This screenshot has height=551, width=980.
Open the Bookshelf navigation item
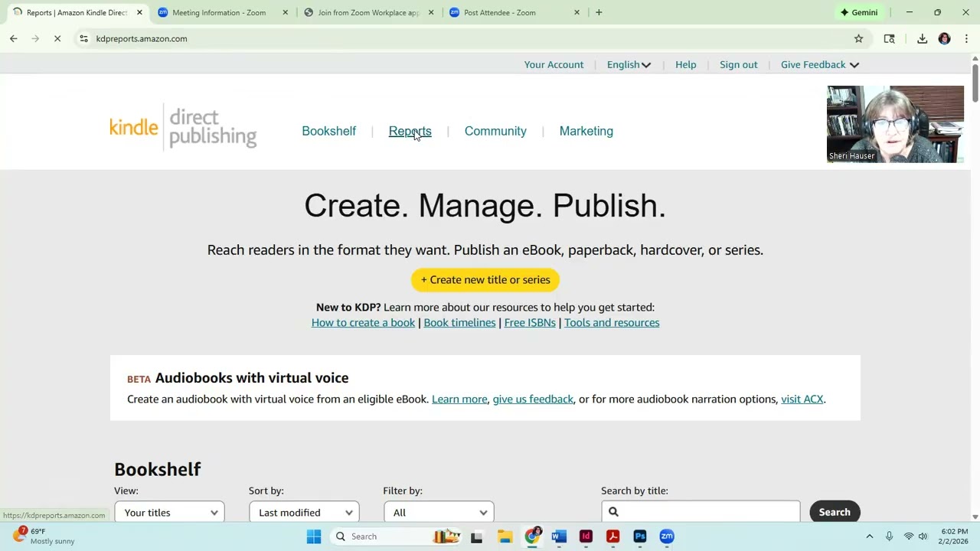[x=328, y=131]
